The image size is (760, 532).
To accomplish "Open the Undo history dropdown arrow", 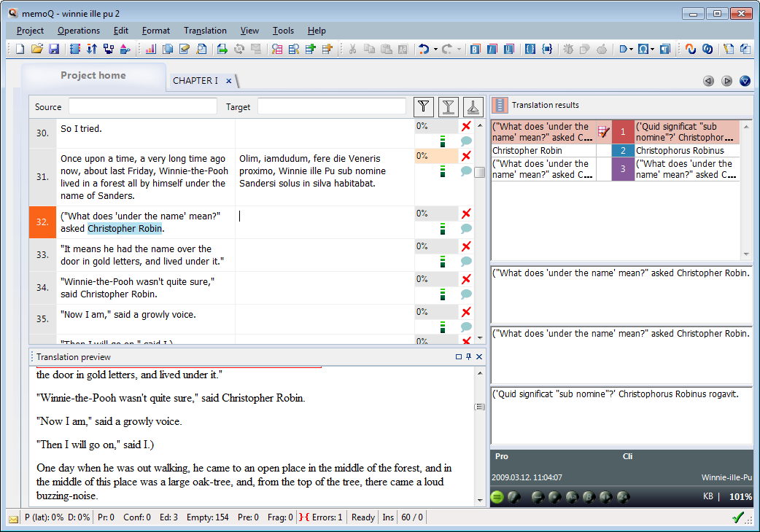I will tap(435, 49).
